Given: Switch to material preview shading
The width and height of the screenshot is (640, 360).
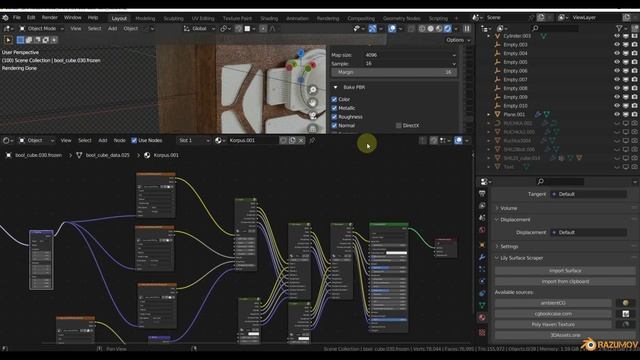Looking at the screenshot, I should pos(439,29).
